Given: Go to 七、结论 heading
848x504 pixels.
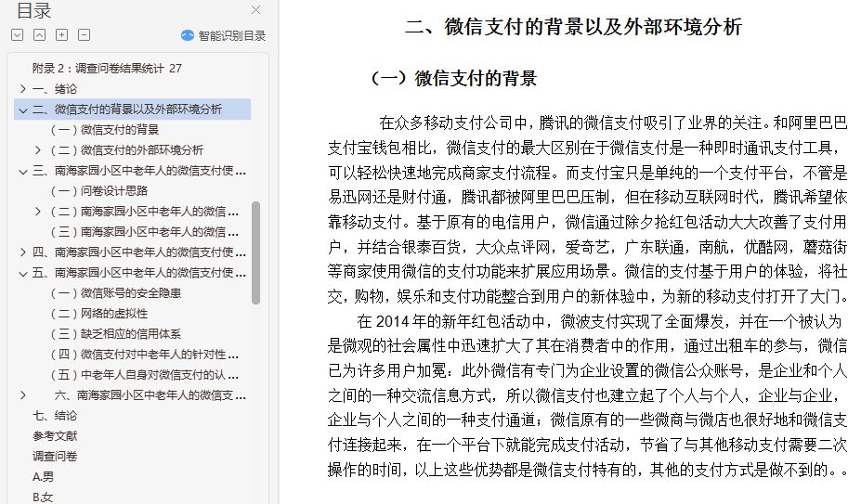Looking at the screenshot, I should tap(55, 416).
